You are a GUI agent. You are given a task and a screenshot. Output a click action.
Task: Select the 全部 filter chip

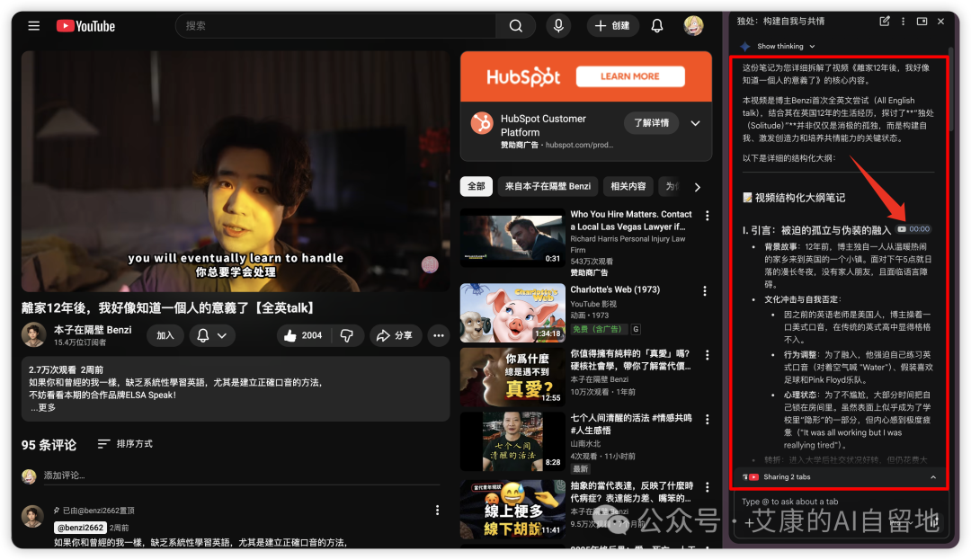pyautogui.click(x=477, y=186)
